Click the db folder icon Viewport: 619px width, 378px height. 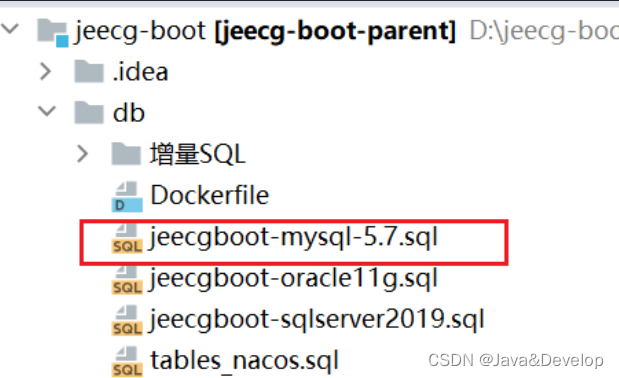(89, 112)
